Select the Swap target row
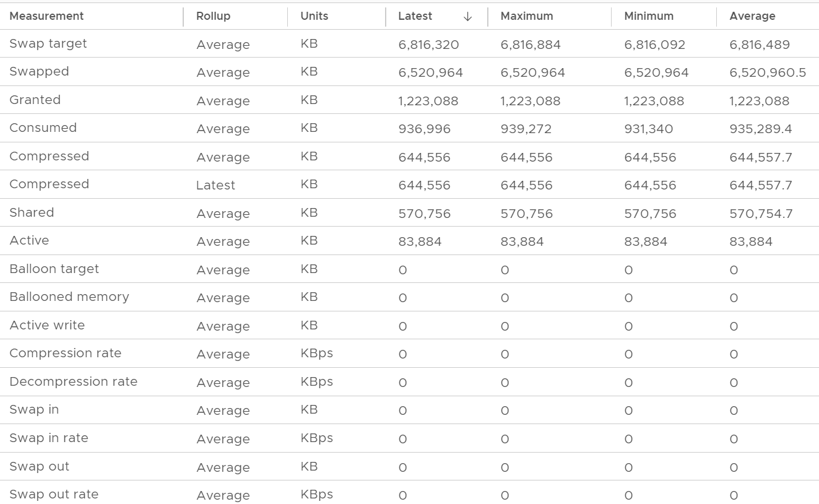 tap(409, 44)
